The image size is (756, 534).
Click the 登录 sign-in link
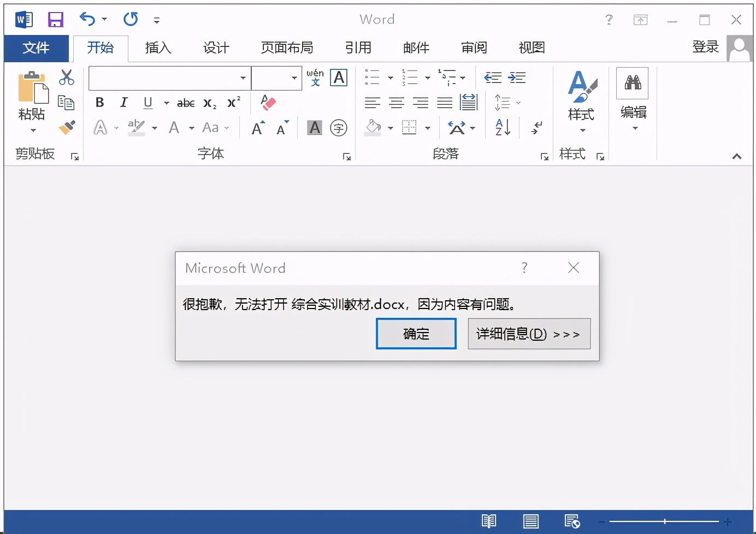point(705,47)
